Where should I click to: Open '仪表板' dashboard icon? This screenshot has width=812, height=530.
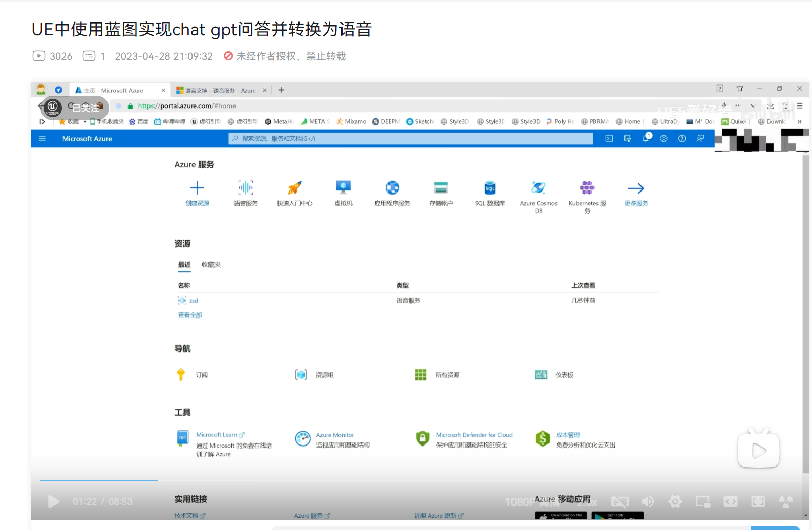[x=541, y=375]
